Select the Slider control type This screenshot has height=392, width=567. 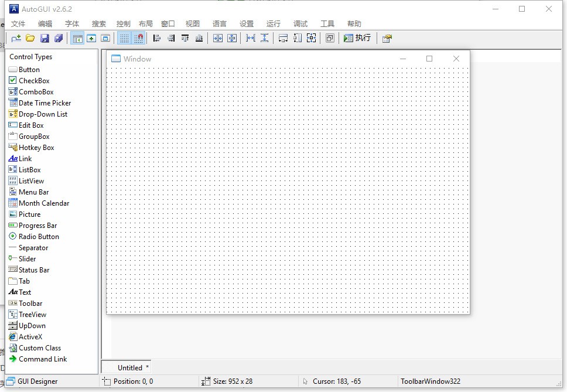(27, 259)
